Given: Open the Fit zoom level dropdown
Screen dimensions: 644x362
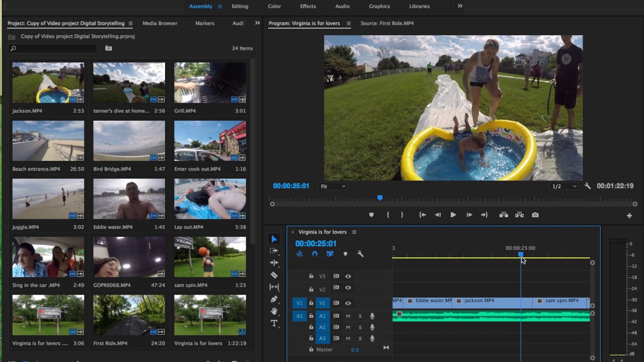Looking at the screenshot, I should tap(333, 186).
